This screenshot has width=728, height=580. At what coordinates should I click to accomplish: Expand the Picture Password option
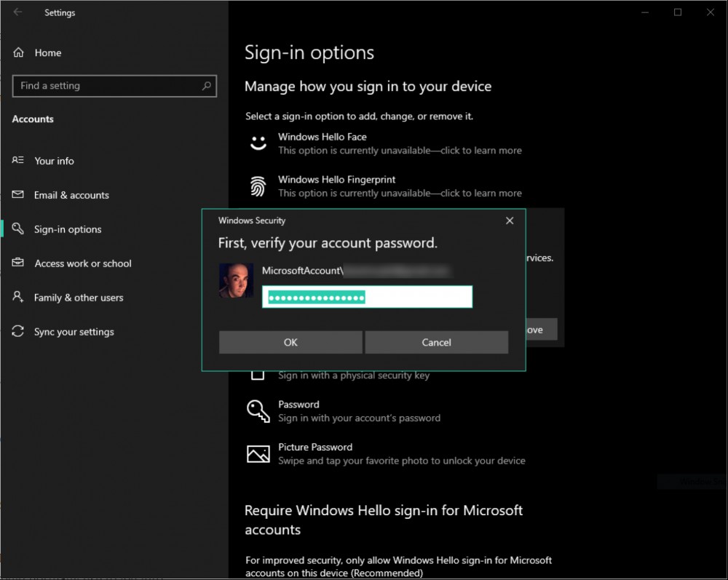pos(385,454)
